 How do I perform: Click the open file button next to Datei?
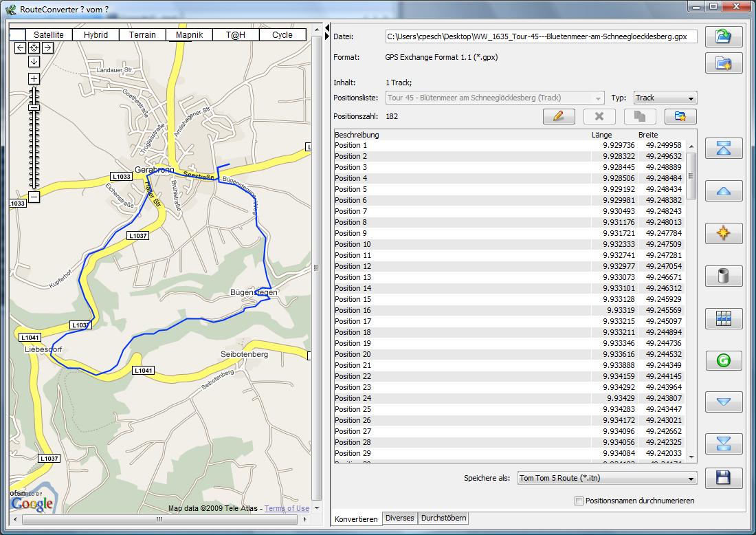(x=723, y=36)
